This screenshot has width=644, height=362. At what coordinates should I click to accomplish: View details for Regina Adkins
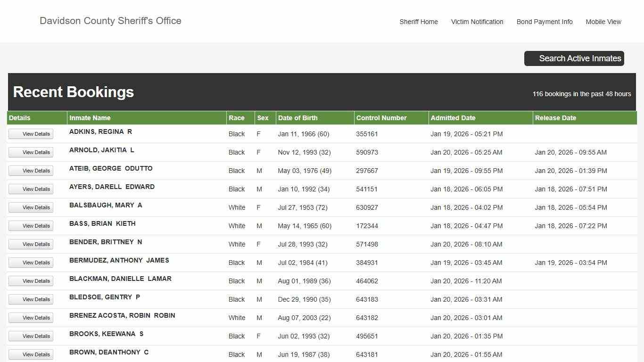[31, 134]
